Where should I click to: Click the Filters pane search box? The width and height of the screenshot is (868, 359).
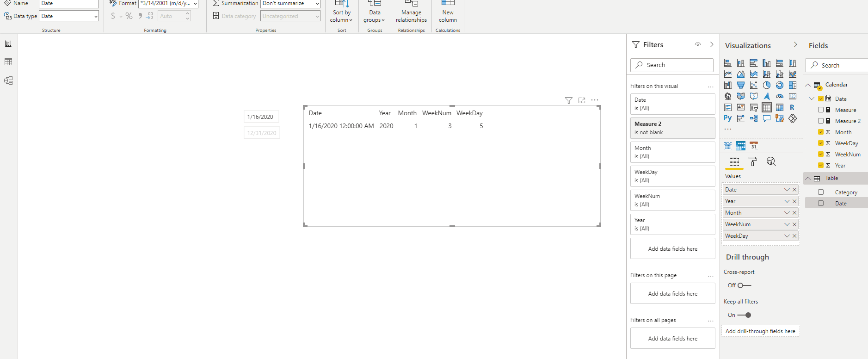pyautogui.click(x=672, y=65)
